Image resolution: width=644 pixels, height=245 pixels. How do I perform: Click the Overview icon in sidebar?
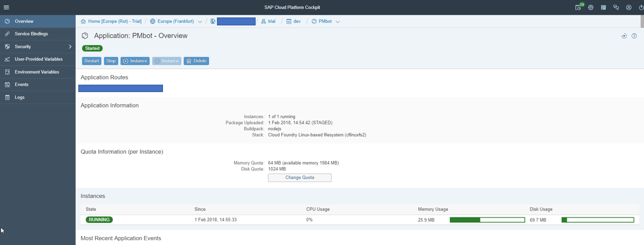(7, 21)
